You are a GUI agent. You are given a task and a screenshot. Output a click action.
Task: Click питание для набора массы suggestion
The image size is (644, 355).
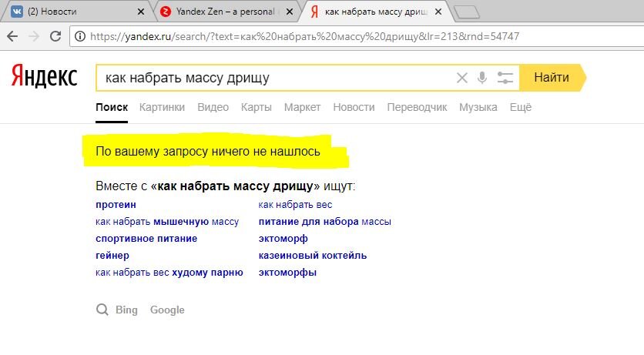click(325, 222)
